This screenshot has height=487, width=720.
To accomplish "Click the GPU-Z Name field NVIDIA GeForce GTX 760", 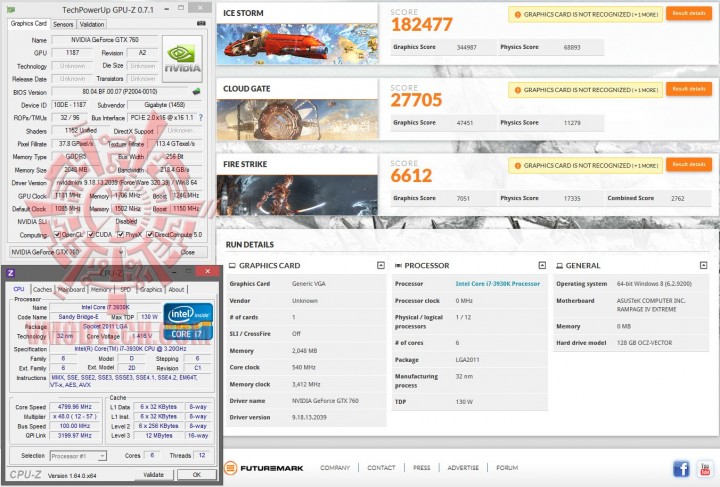I will pyautogui.click(x=104, y=40).
